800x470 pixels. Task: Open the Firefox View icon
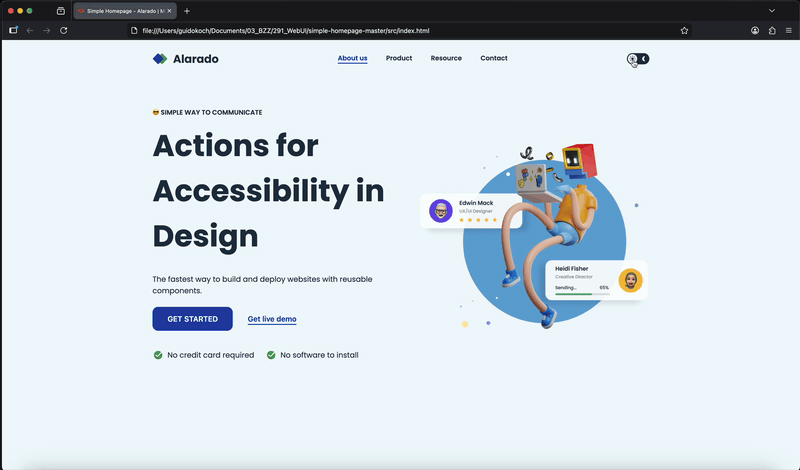61,11
